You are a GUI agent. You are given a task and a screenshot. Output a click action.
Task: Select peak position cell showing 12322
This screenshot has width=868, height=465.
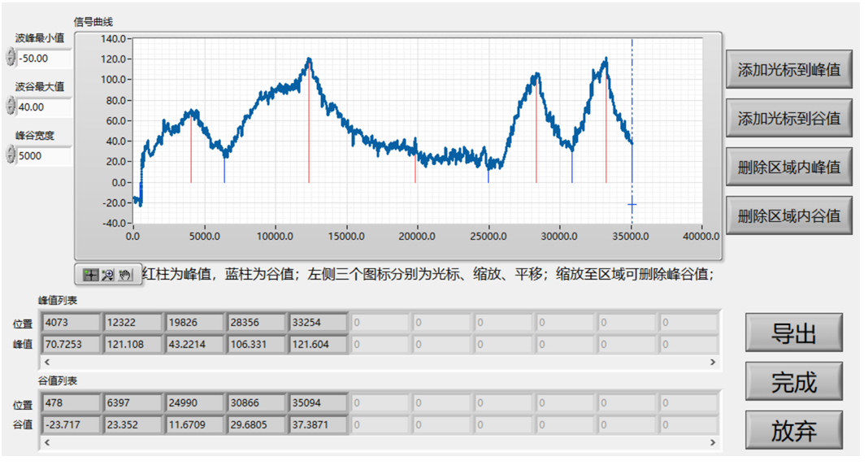click(132, 324)
